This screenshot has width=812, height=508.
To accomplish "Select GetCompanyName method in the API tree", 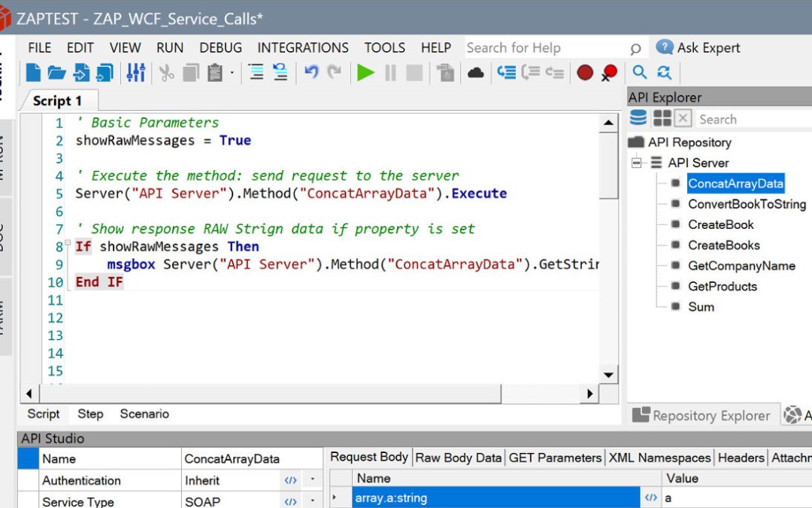I will coord(741,266).
